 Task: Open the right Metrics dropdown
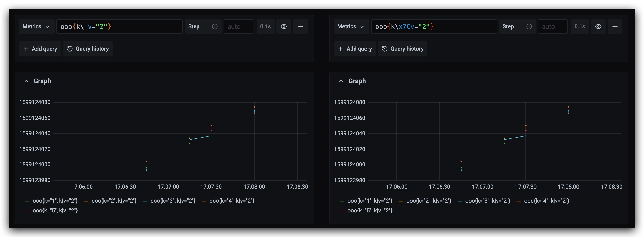pyautogui.click(x=351, y=26)
